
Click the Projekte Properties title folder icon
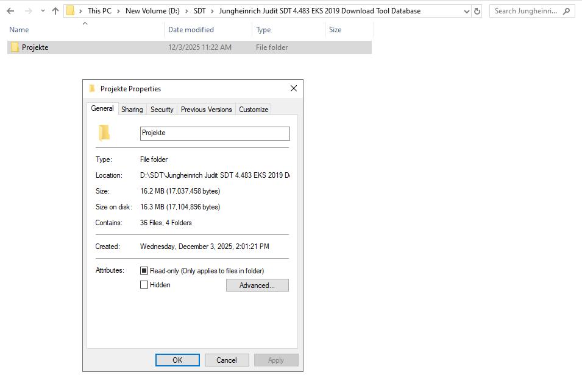click(91, 88)
